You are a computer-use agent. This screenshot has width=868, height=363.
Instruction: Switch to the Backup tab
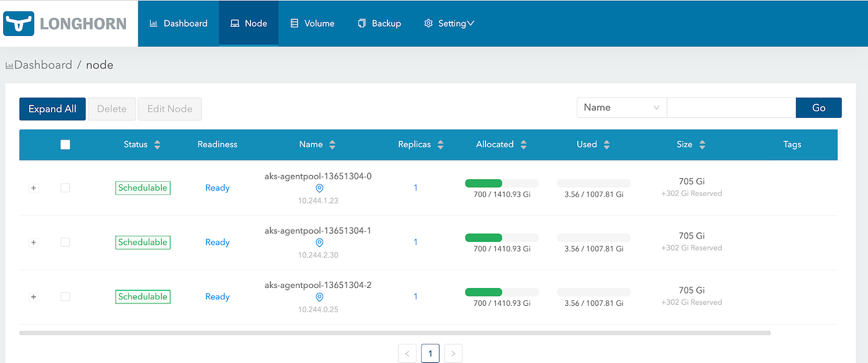click(379, 24)
